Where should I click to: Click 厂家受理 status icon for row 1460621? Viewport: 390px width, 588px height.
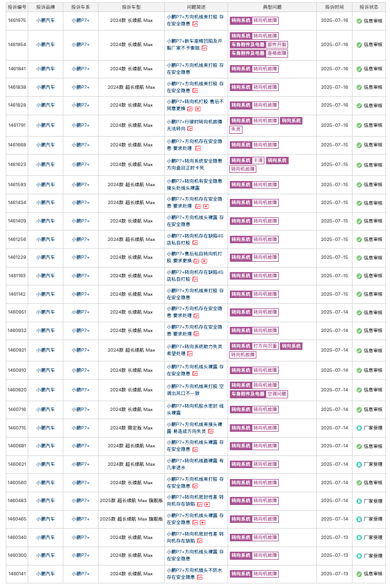359,464
